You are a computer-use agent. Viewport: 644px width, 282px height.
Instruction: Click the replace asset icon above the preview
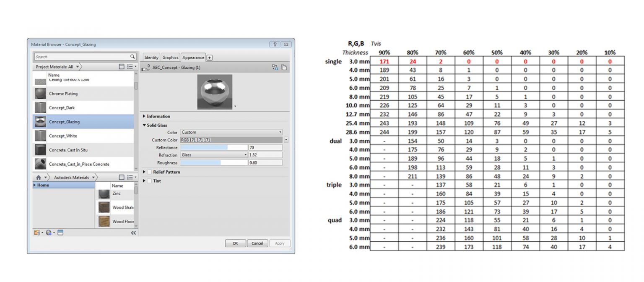pos(275,67)
